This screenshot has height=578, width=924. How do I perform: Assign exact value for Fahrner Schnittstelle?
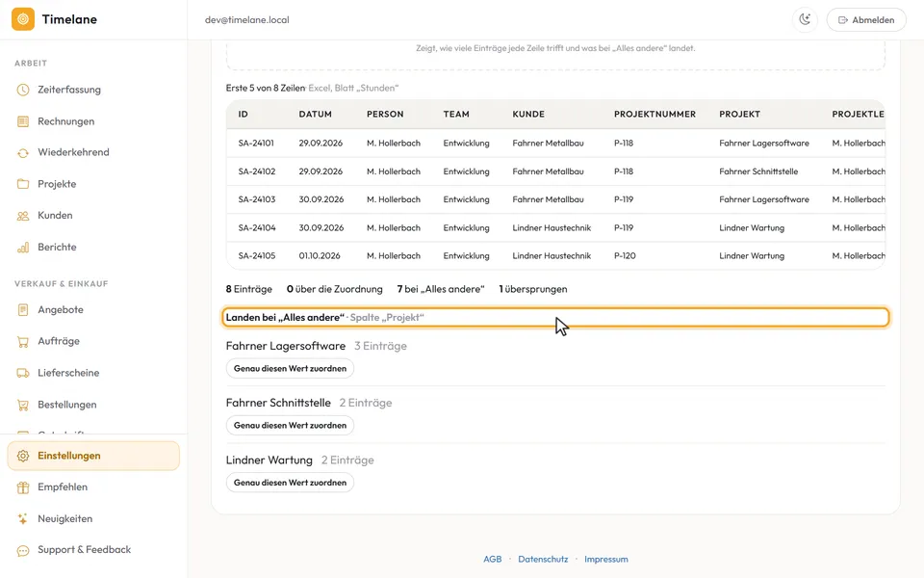(290, 425)
